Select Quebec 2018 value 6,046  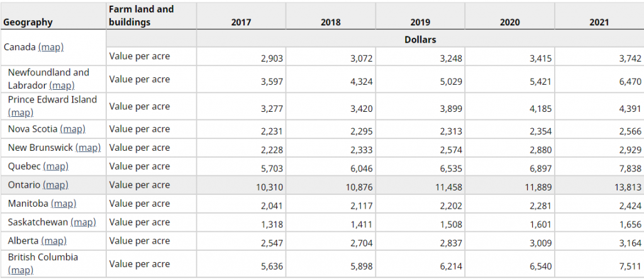coord(362,168)
